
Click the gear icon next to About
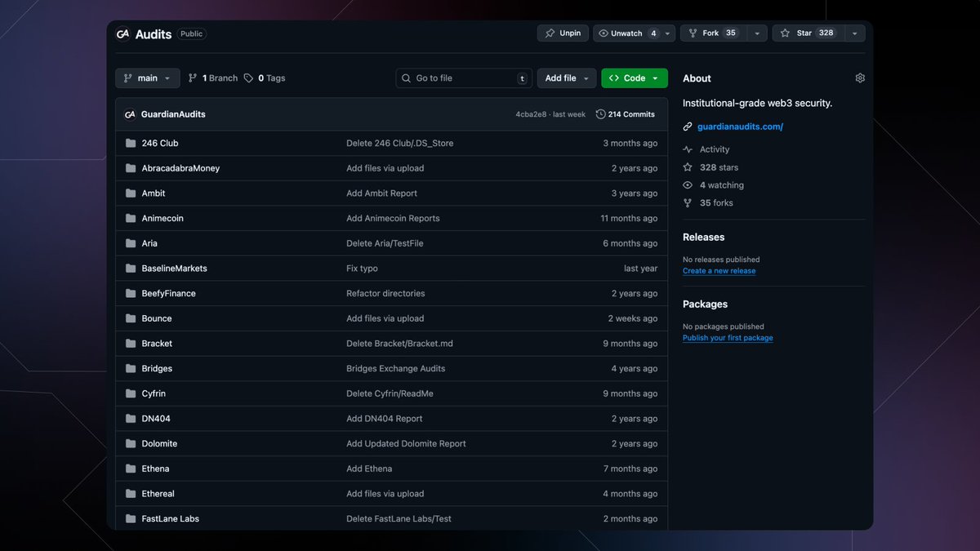(860, 78)
